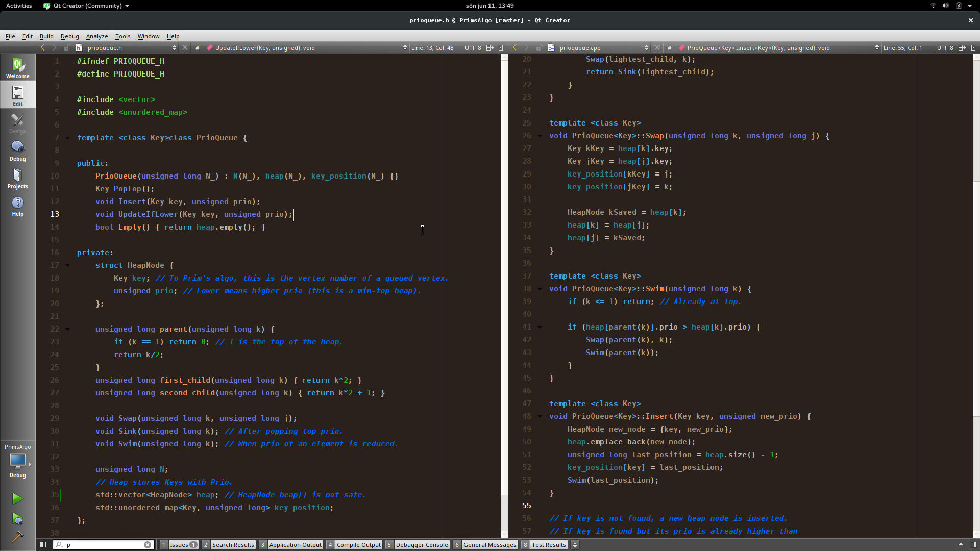Switch to Debug mode in sidebar
The height and width of the screenshot is (551, 980).
(x=17, y=151)
